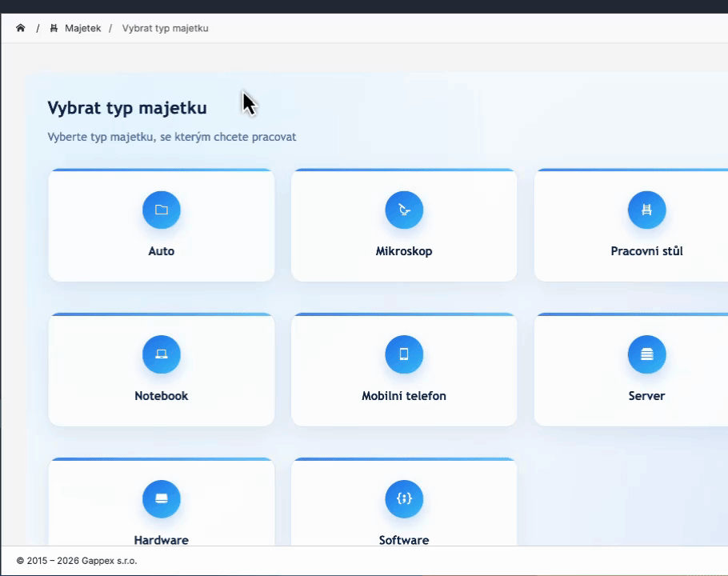Click the home icon in the breadcrumb
This screenshot has width=728, height=576.
coord(21,28)
